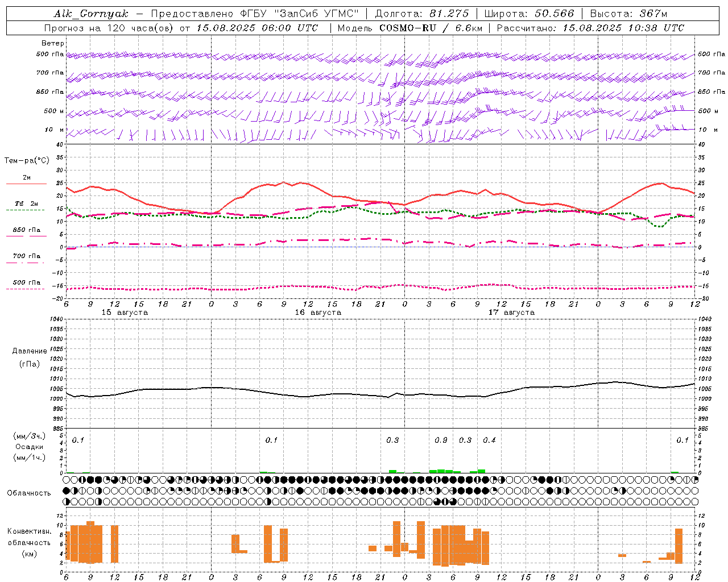Click the "Ветер" wind panel label
Viewport: 728px width, 582px height.
[53, 43]
